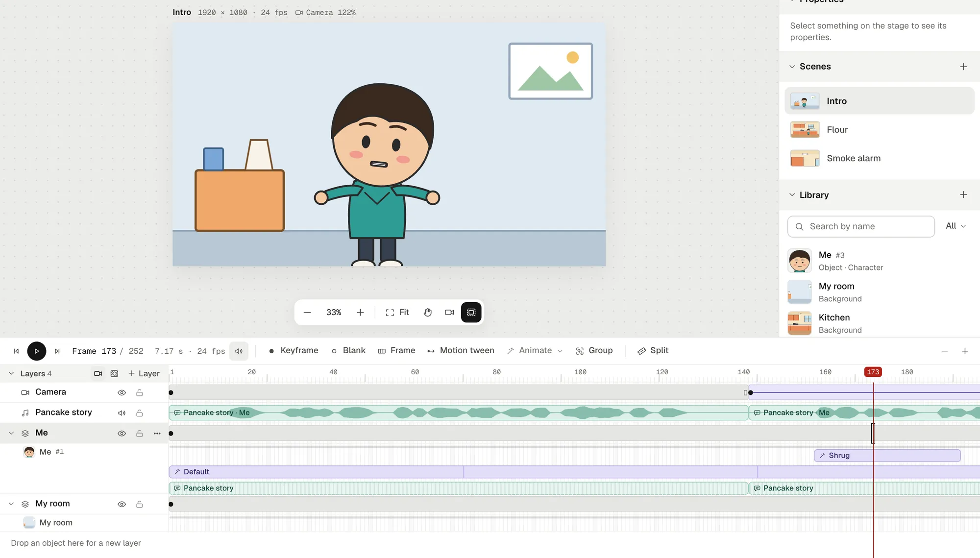Insert a Keyframe
The height and width of the screenshot is (558, 980).
pyautogui.click(x=294, y=351)
